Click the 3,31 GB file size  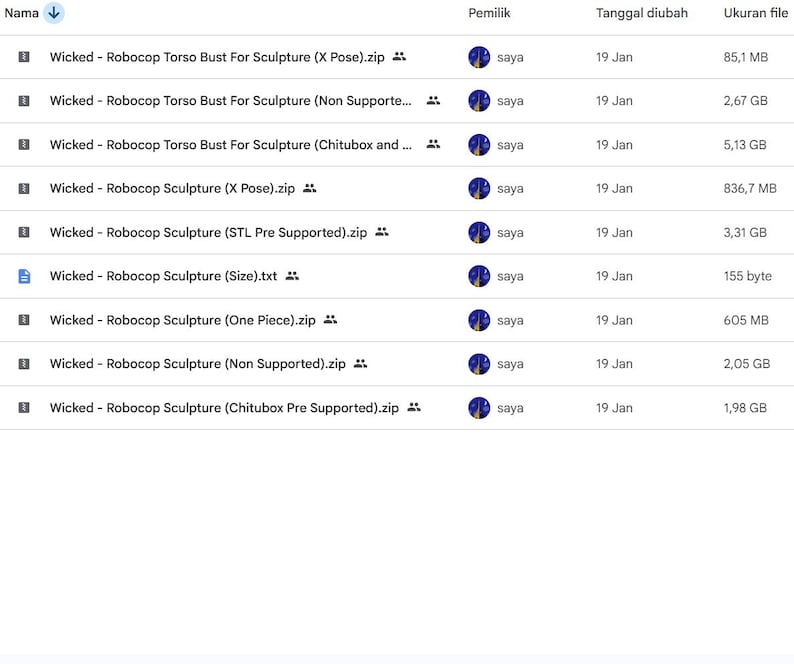745,232
